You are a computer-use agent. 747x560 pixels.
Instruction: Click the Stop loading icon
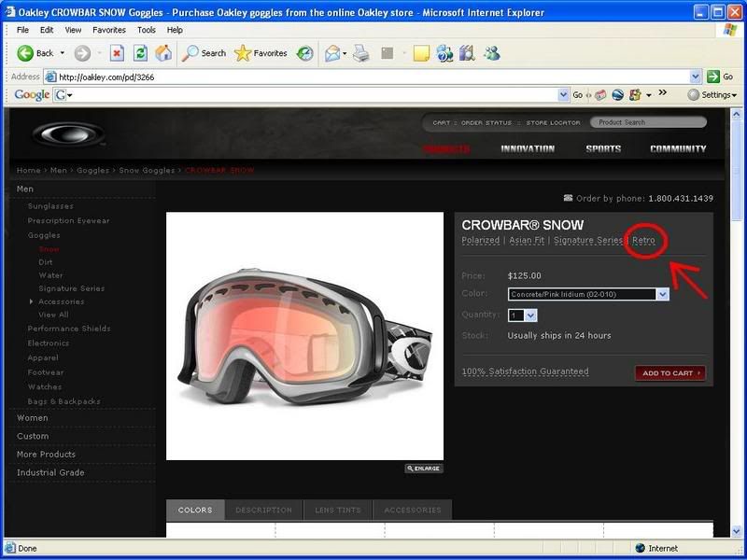117,53
